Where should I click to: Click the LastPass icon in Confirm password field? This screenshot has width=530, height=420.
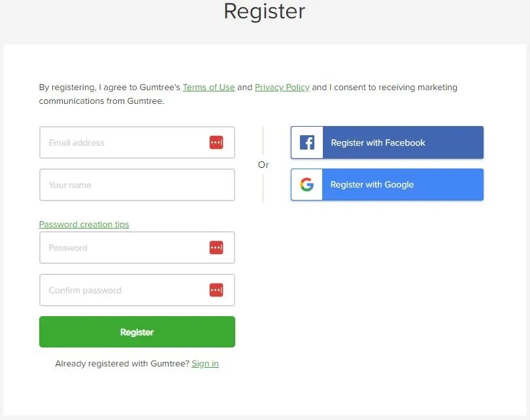pyautogui.click(x=216, y=289)
